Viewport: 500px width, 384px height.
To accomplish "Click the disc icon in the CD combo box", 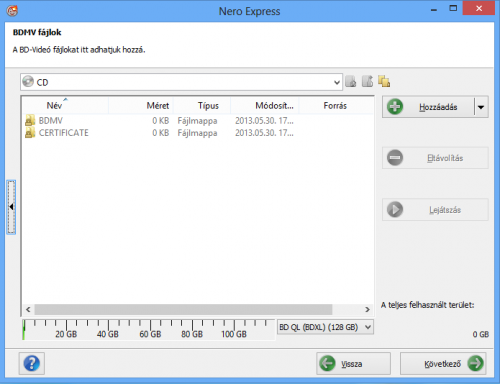I will tap(28, 81).
